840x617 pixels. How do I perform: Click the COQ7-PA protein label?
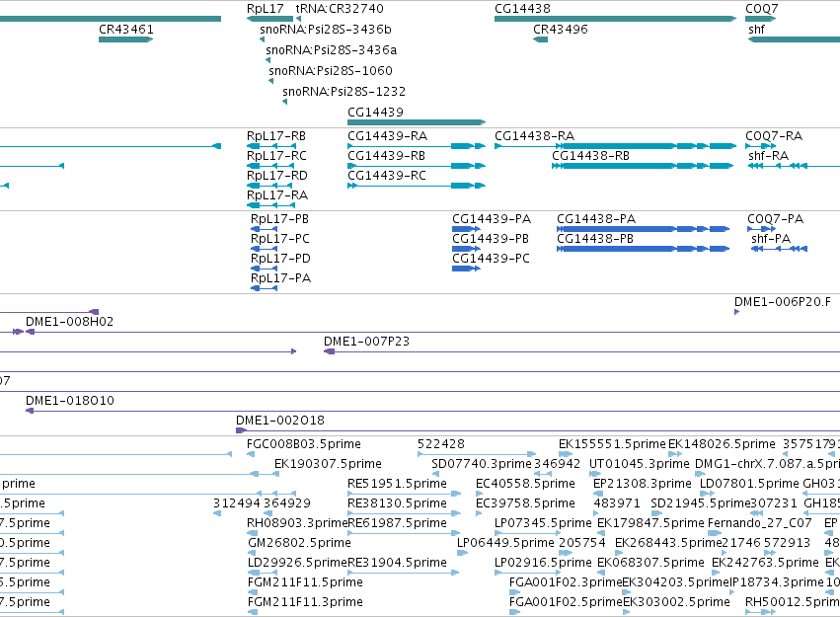pos(775,219)
